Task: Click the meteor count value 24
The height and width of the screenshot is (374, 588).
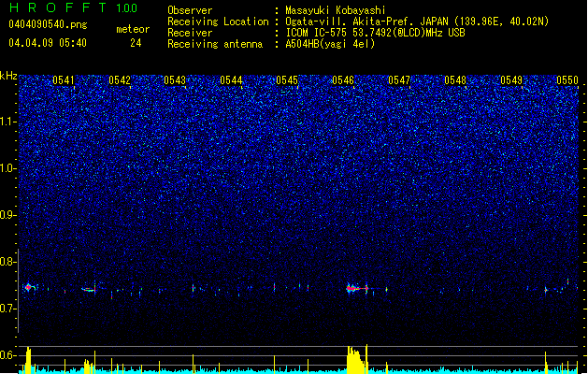Action: (x=136, y=43)
